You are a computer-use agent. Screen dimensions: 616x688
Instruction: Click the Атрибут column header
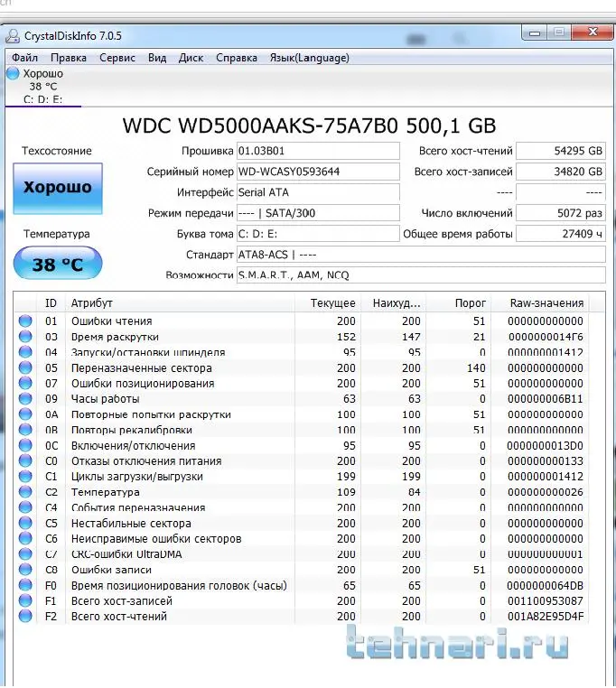click(x=180, y=302)
